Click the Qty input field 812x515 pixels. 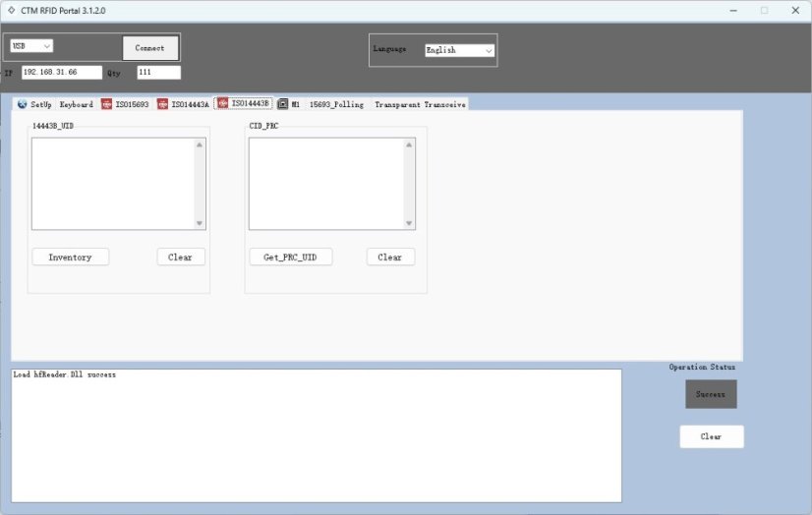pos(158,72)
